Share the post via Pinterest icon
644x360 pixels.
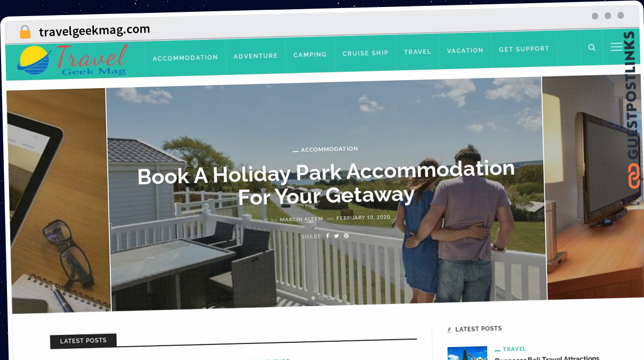(x=346, y=236)
